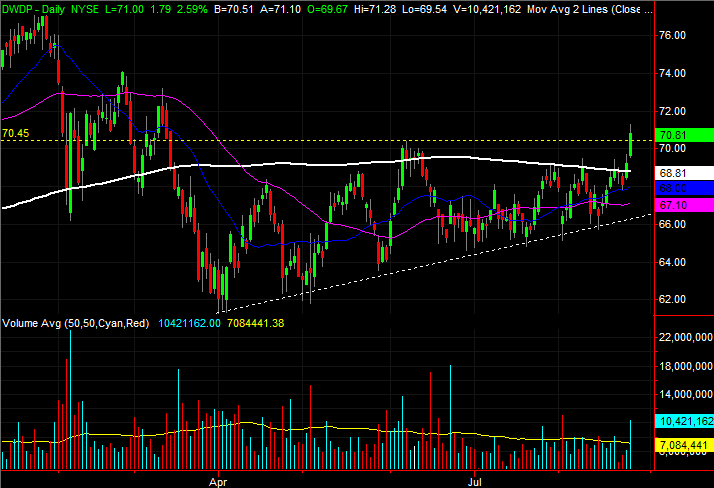Image resolution: width=714 pixels, height=488 pixels.
Task: Click the cyan 10421162.00 volume value
Action: pyautogui.click(x=189, y=323)
